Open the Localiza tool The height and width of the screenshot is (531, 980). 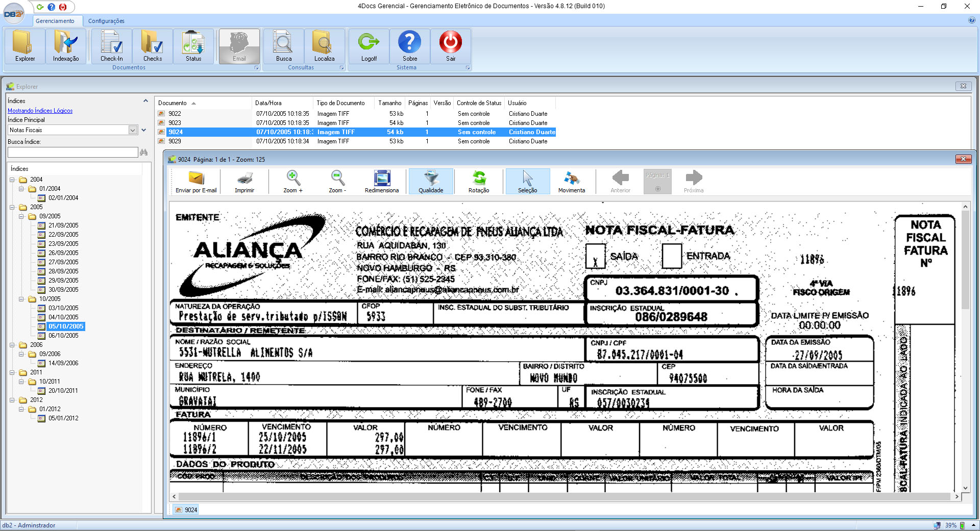tap(324, 46)
